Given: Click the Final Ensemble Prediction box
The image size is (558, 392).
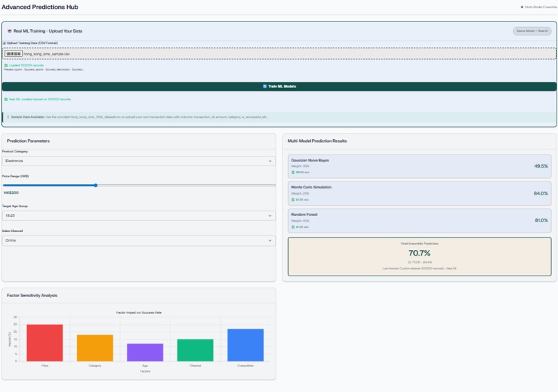Looking at the screenshot, I should [x=420, y=256].
